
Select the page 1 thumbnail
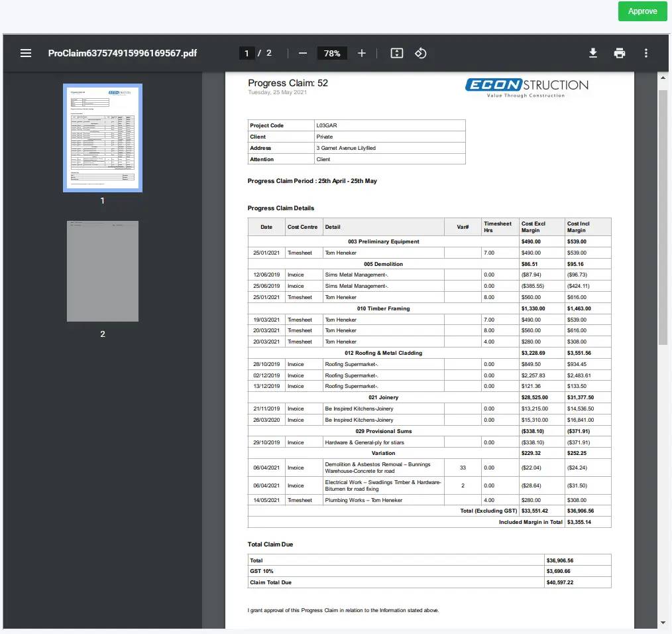pos(103,137)
